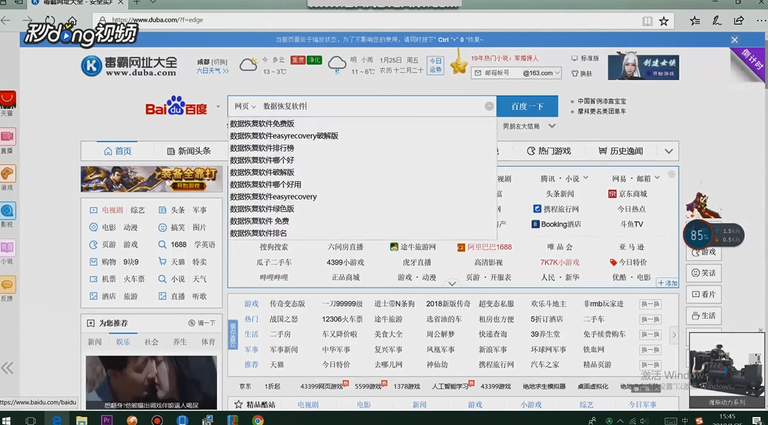Open the 京东商城 link
The width and height of the screenshot is (768, 425).
point(627,194)
